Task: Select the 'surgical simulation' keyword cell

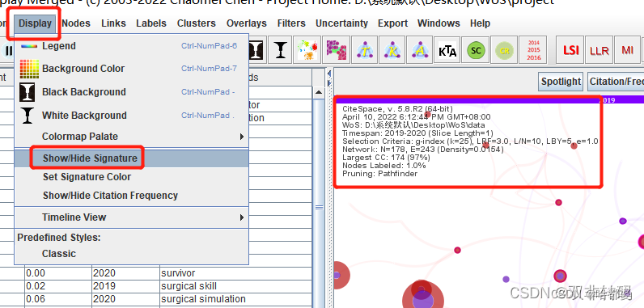Action: pyautogui.click(x=235, y=299)
